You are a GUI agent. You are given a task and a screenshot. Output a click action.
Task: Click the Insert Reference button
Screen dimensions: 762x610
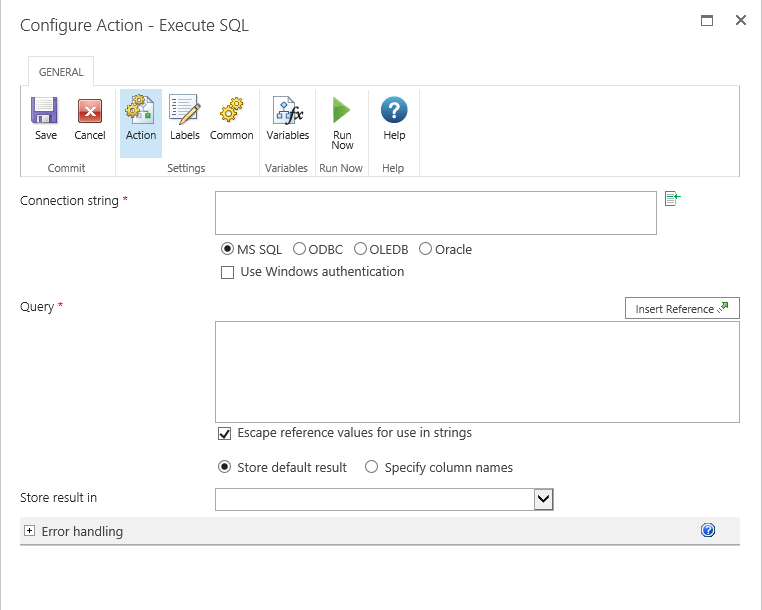point(682,308)
